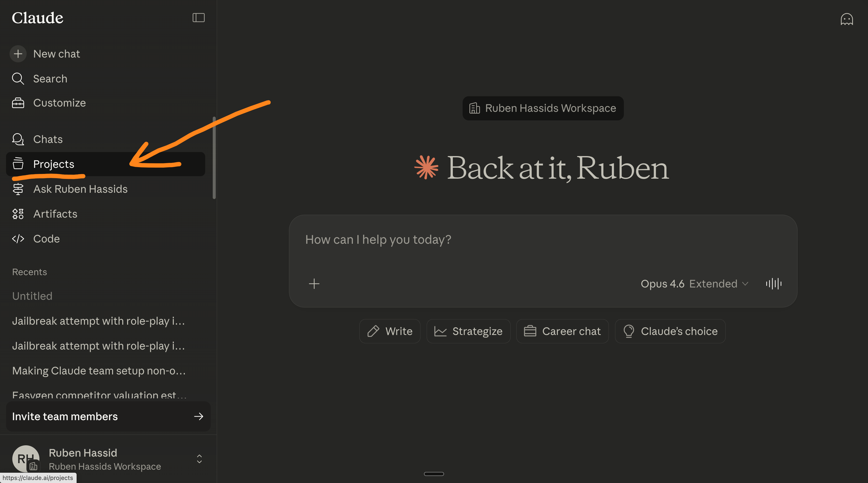Select the Write suggestion chip
Viewport: 868px width, 483px height.
coord(390,331)
